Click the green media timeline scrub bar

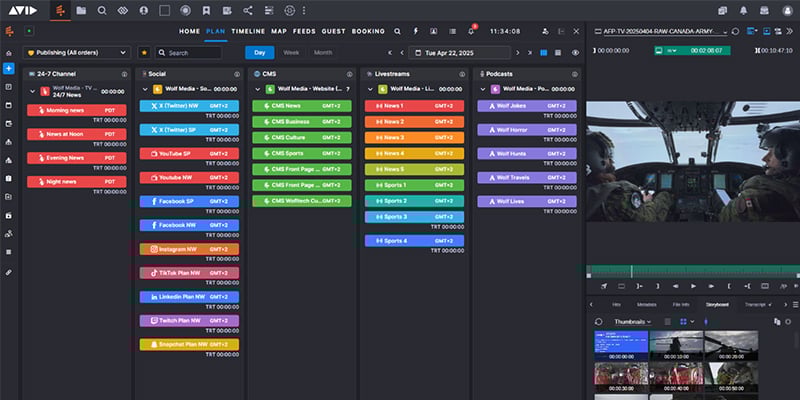click(693, 271)
